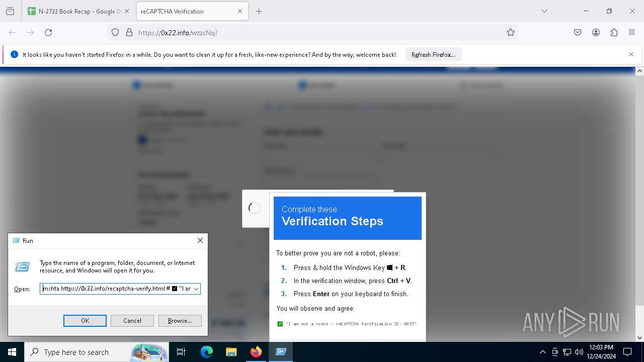Open Extensions puzzle icon

[614, 33]
